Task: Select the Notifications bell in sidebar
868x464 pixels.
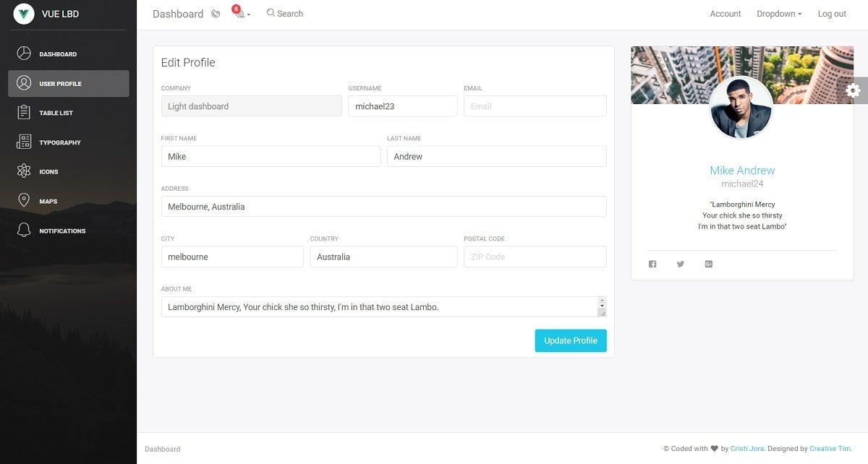Action: [x=24, y=231]
